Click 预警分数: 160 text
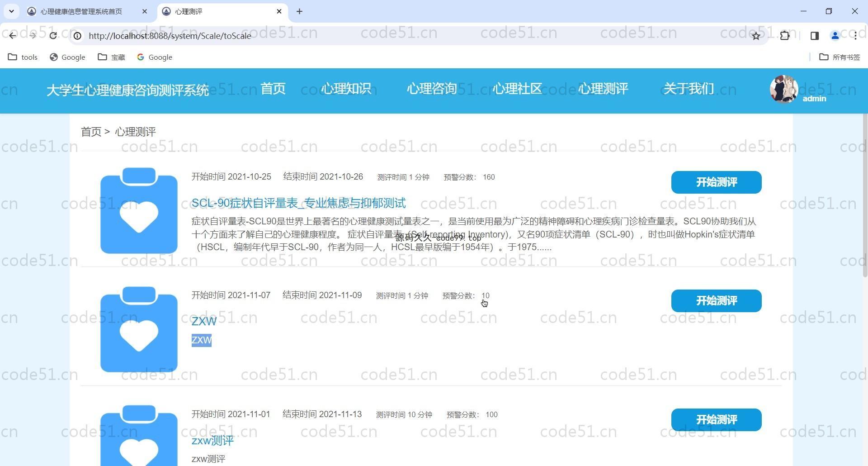868x466 pixels. click(469, 177)
